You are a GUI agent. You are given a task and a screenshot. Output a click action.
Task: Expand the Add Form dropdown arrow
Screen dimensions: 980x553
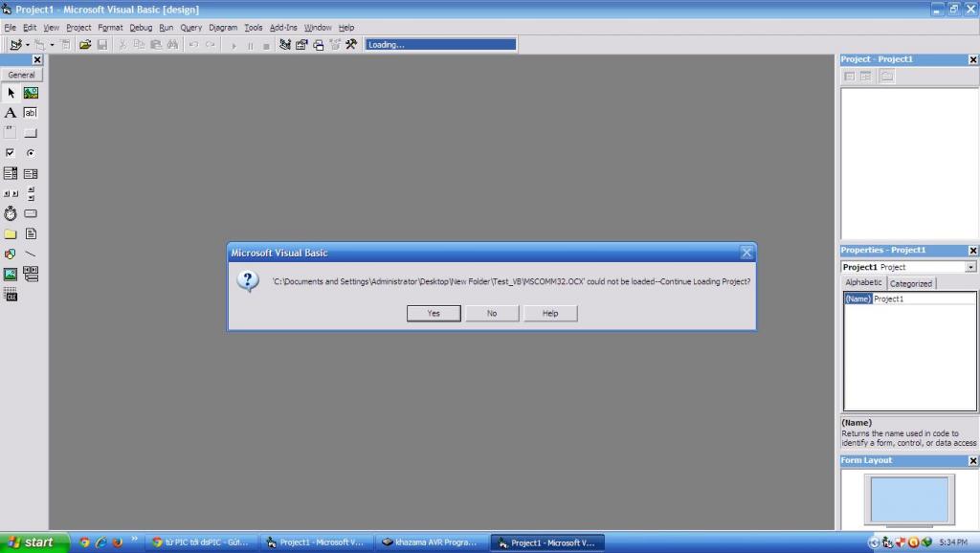52,44
